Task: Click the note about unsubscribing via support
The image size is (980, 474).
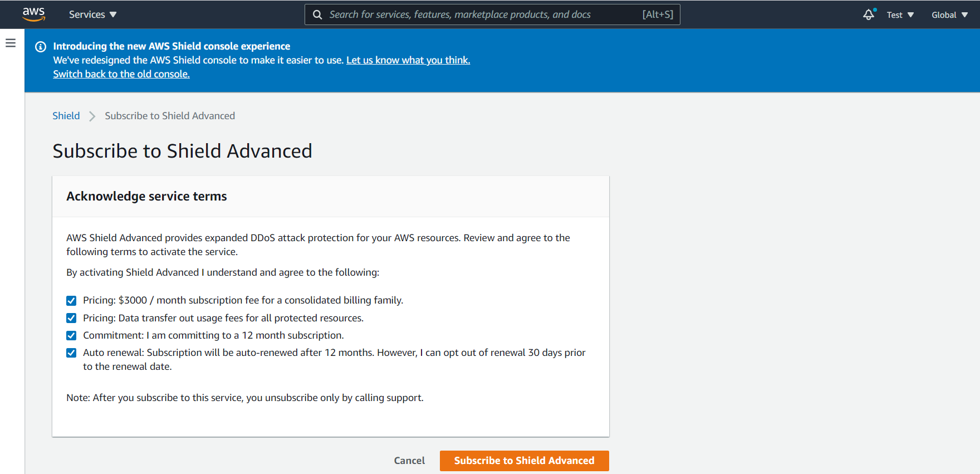Action: click(245, 398)
